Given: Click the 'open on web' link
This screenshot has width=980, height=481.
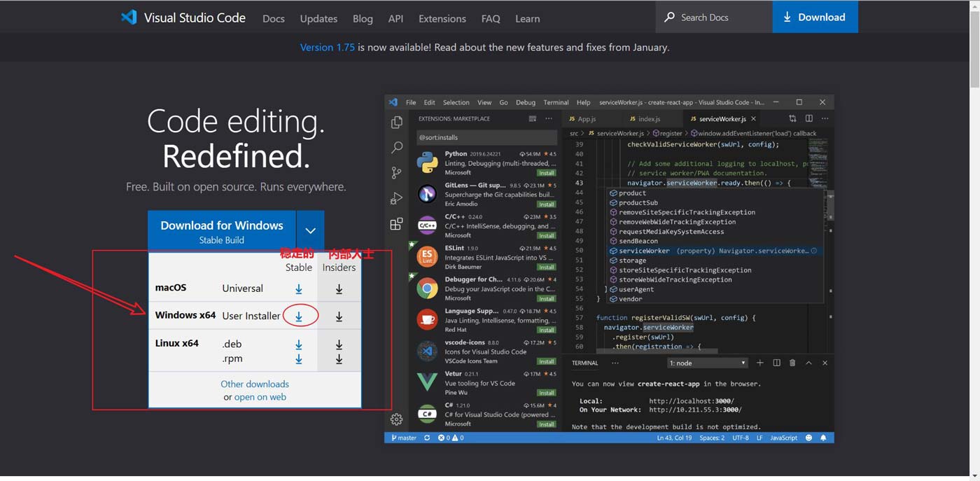Looking at the screenshot, I should [260, 397].
